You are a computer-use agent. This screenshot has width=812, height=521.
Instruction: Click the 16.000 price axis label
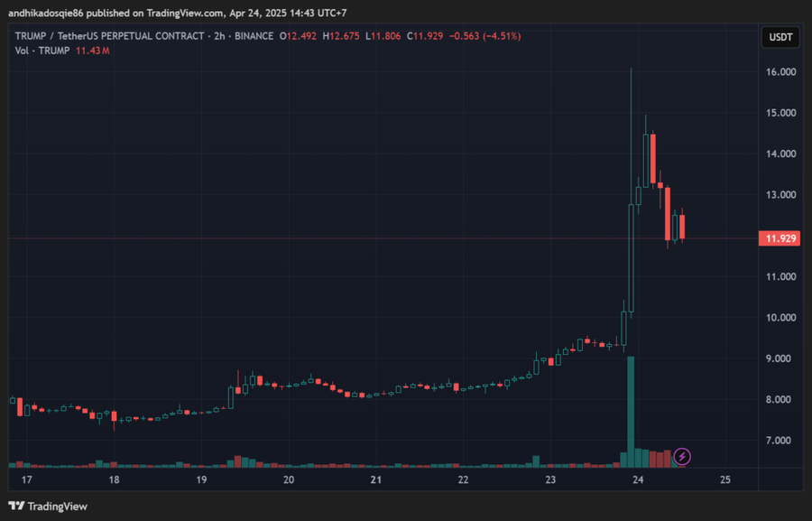[x=781, y=72]
